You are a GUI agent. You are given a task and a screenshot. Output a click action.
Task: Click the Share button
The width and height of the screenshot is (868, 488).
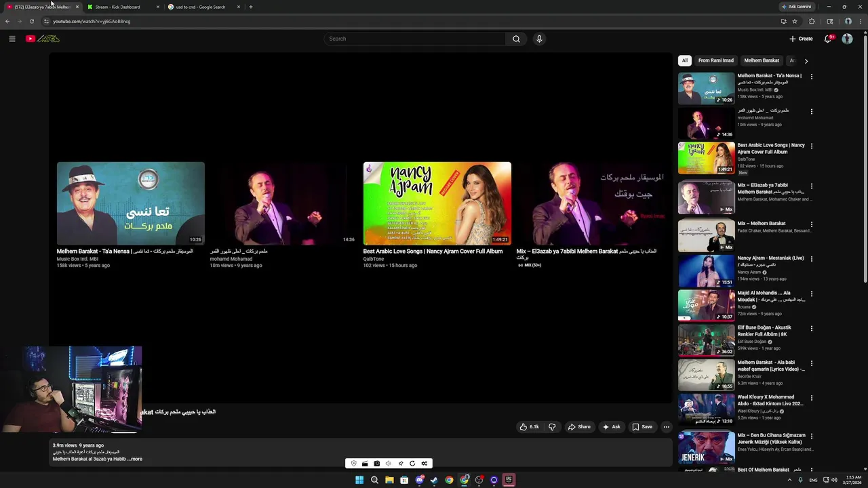pos(579,427)
